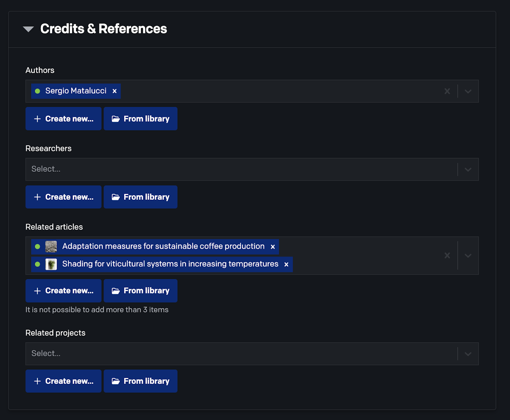Click 'It is not possible to add more' note

97,310
